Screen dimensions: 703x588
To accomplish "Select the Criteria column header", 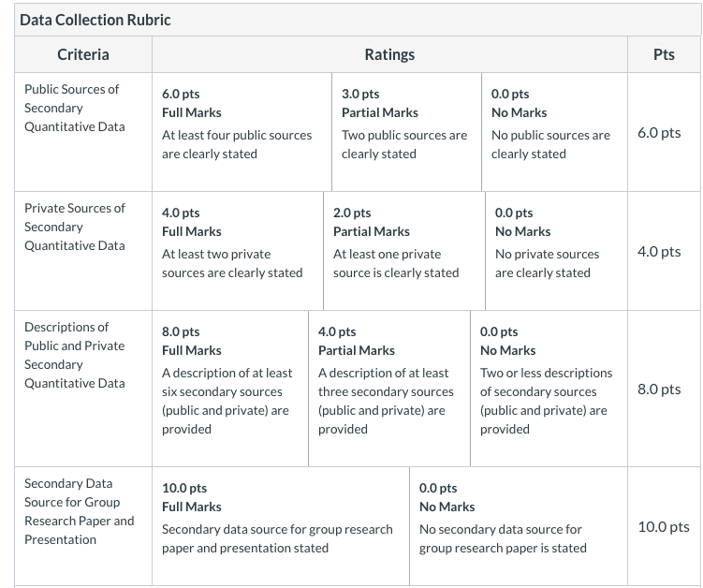I will (83, 54).
